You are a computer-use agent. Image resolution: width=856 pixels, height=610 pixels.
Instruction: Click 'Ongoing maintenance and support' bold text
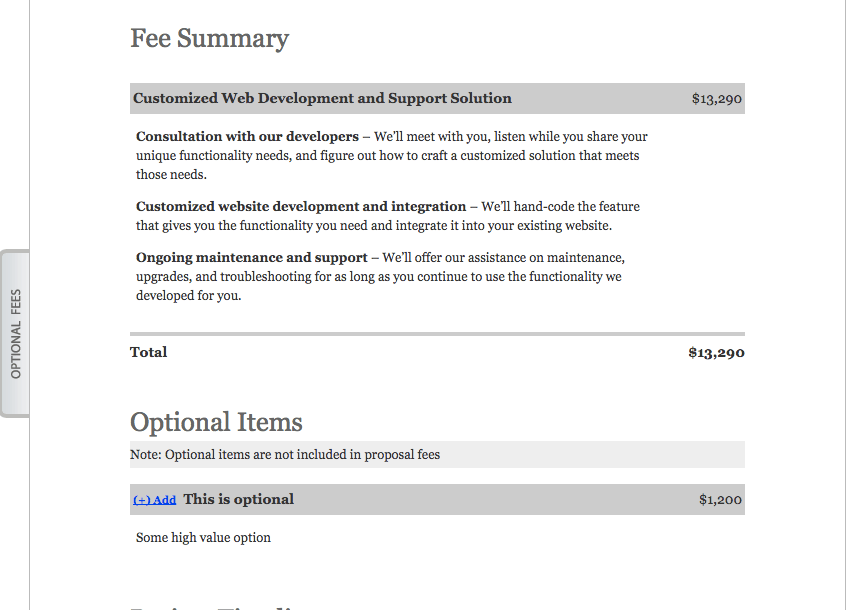(252, 257)
